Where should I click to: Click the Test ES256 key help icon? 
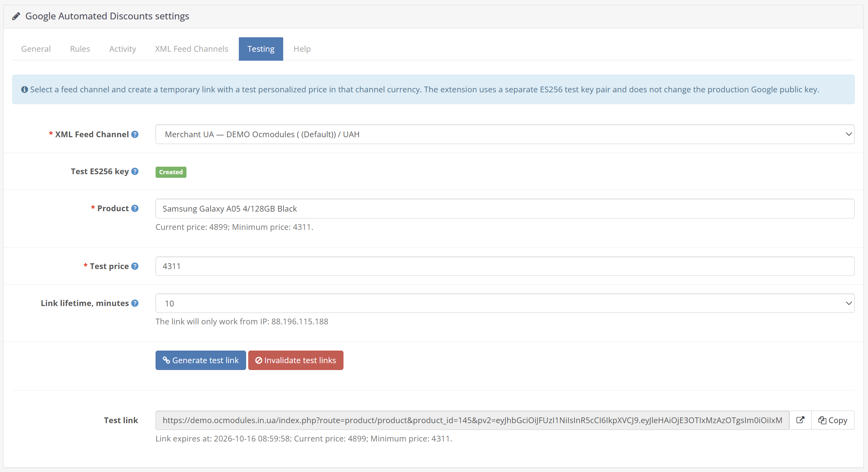(x=135, y=171)
